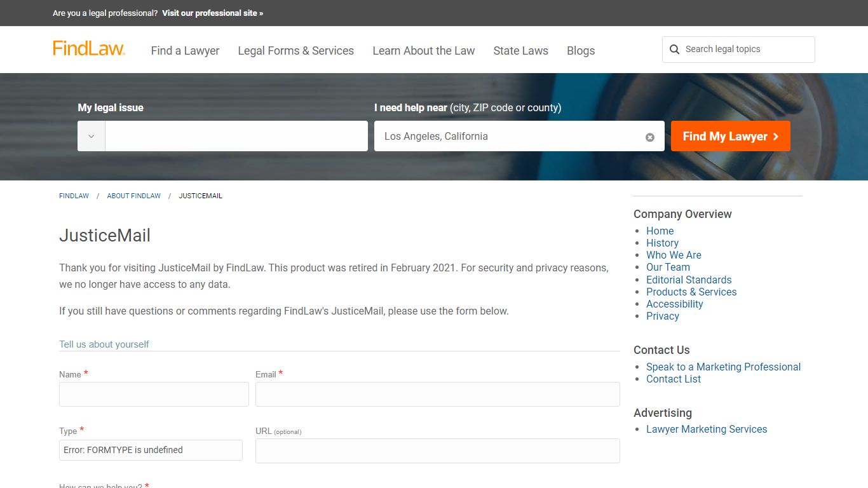Viewport: 868px width, 488px height.
Task: Click the Name input field
Action: click(154, 394)
